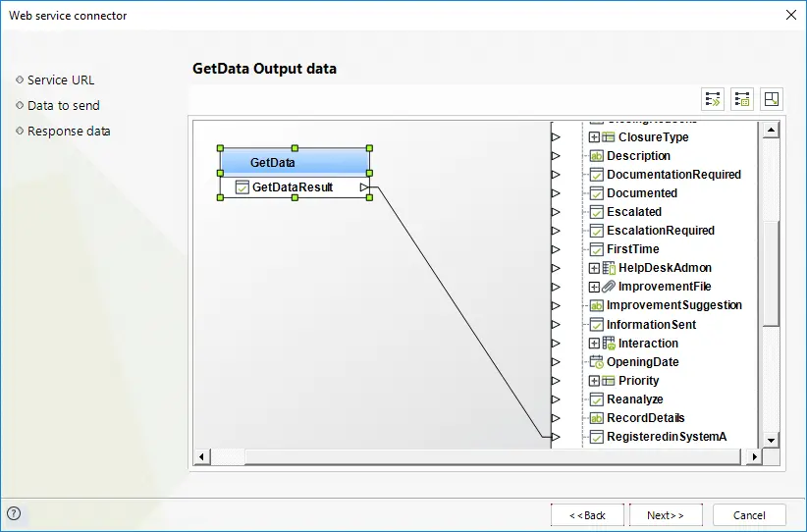Click the horizontal scrollbar right arrow
Screen dimensions: 807x532
[x=755, y=456]
